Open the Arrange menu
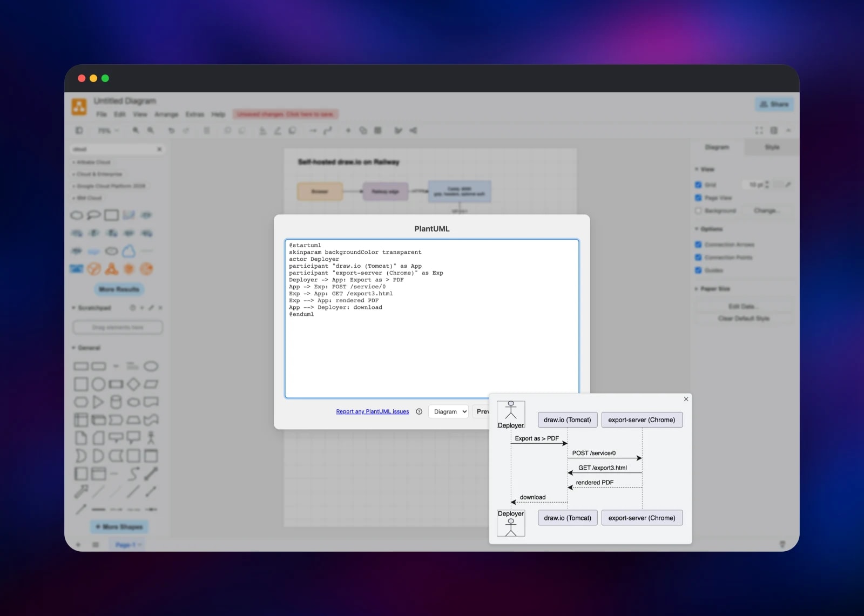The image size is (864, 616). (166, 114)
